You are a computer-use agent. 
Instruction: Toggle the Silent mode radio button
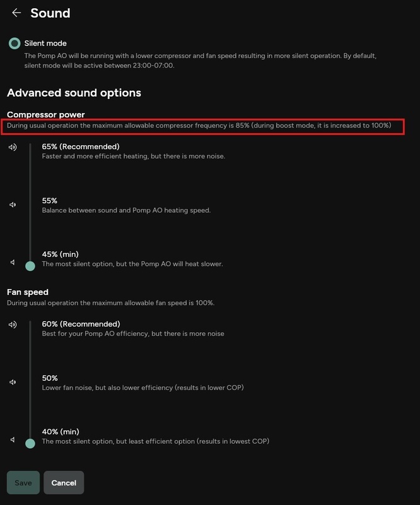[15, 44]
